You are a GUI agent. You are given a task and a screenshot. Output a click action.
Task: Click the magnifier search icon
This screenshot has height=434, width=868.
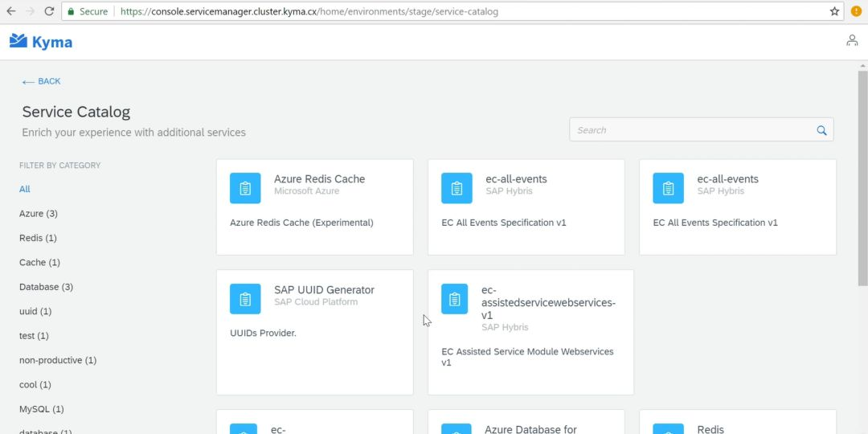821,130
